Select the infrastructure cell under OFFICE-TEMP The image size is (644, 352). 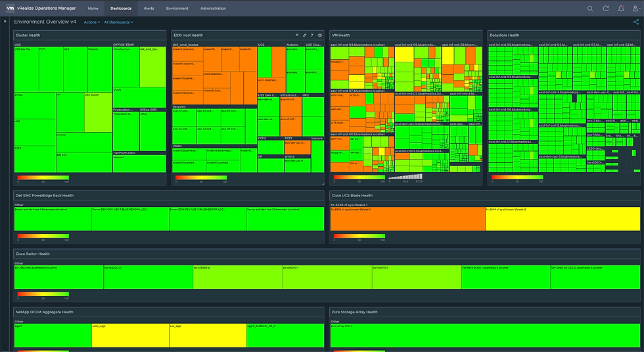pos(126,67)
